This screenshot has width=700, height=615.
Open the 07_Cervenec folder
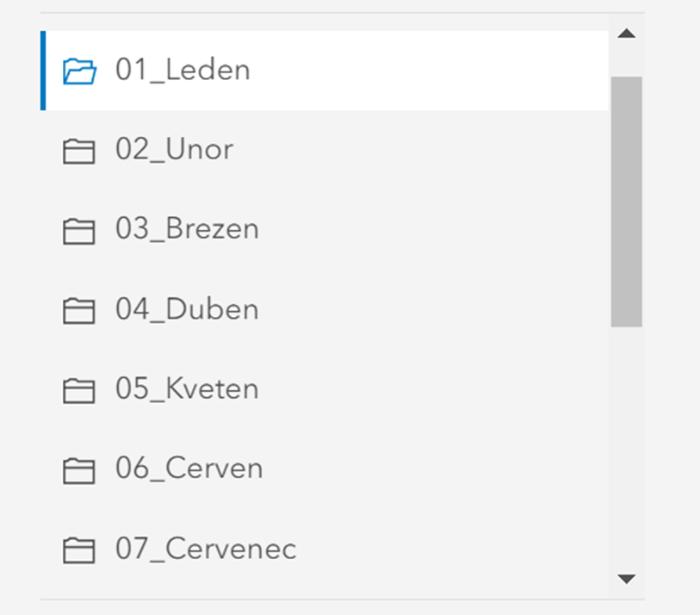[x=206, y=549]
